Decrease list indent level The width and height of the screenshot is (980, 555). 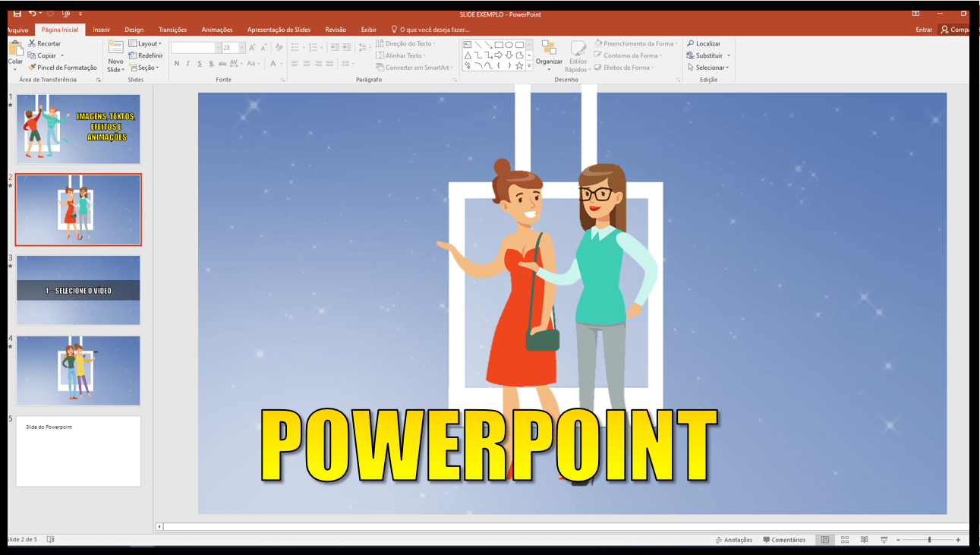(x=335, y=47)
